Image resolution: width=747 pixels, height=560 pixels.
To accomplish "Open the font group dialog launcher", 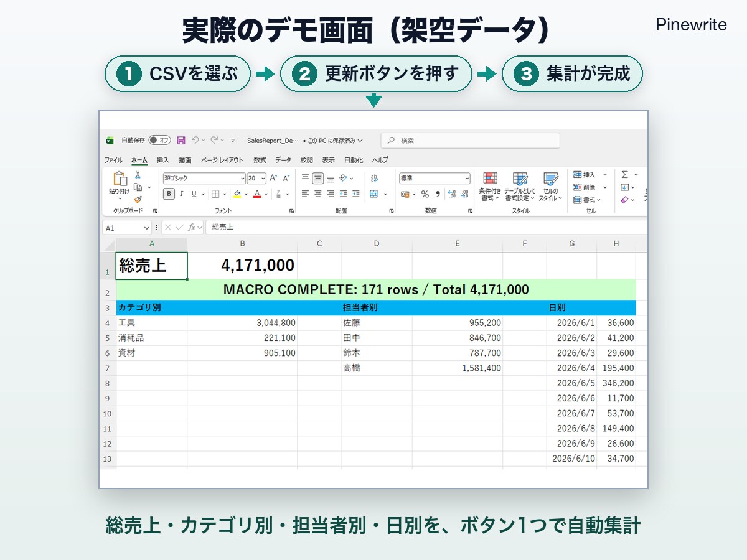I will tap(291, 212).
